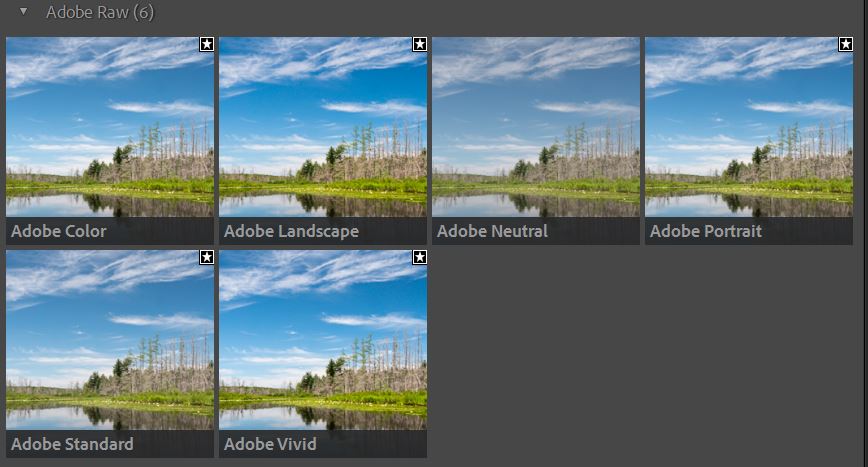Click the Adobe Portrait name label
Screen dimensions: 868x467
pyautogui.click(x=705, y=231)
